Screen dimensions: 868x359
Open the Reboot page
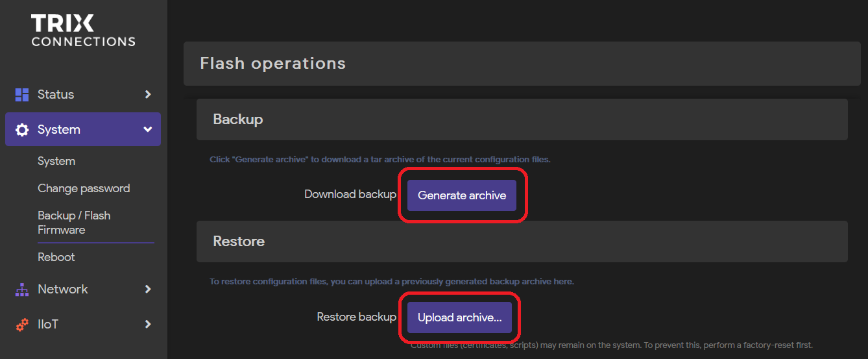click(56, 257)
